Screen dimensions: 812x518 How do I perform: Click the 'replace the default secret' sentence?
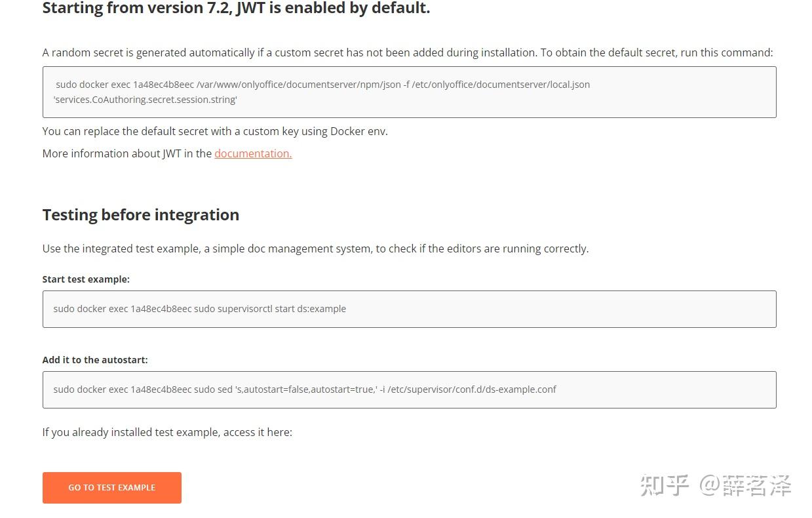[x=215, y=131]
